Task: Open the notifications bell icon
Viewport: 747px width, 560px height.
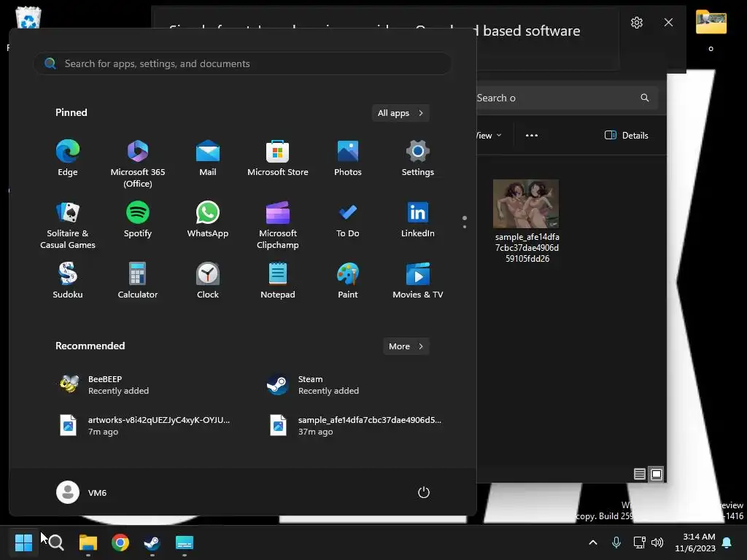Action: [727, 542]
